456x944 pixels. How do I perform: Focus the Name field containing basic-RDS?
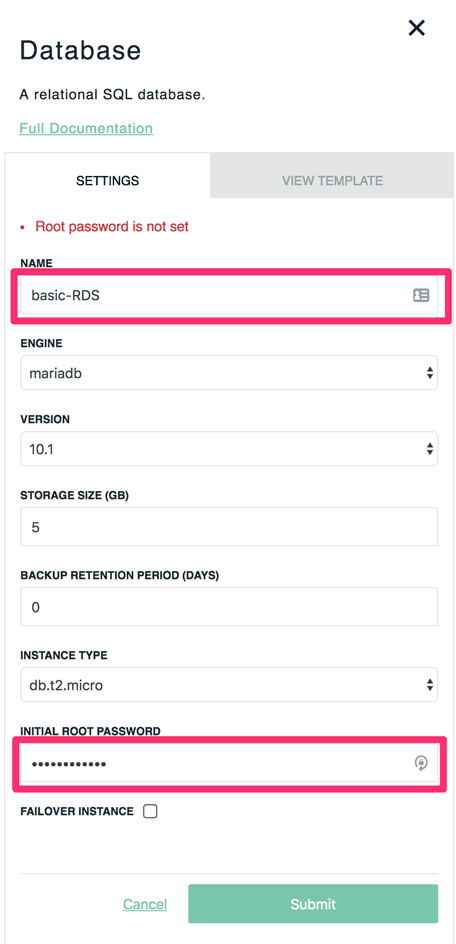(229, 295)
